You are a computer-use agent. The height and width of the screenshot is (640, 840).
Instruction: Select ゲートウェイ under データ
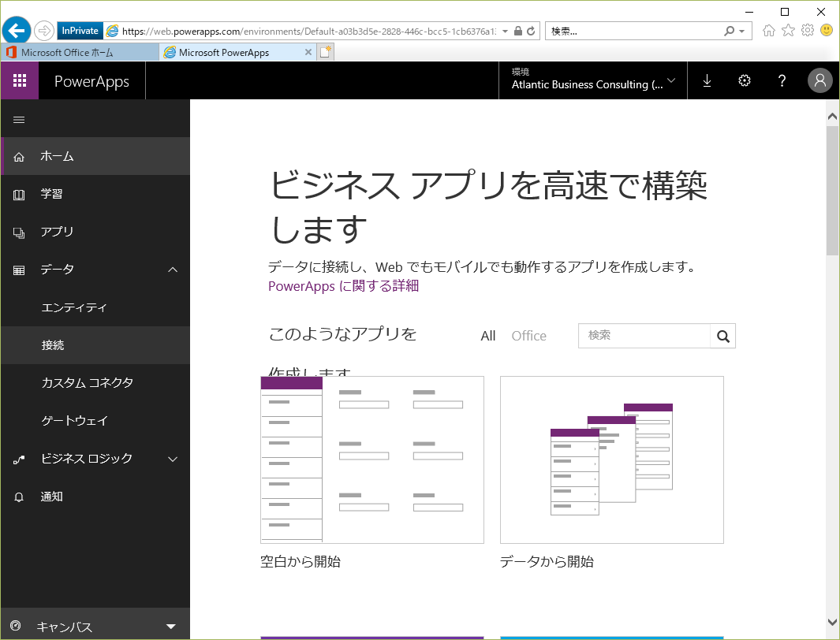tap(95, 421)
